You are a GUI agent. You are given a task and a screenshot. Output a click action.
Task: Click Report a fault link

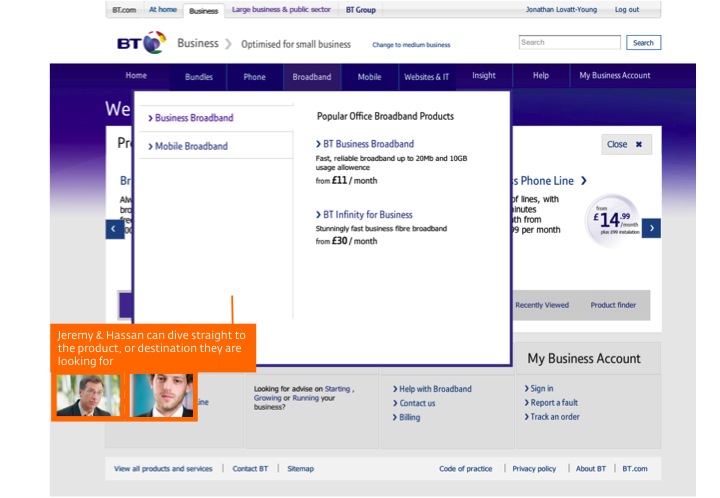pyautogui.click(x=554, y=403)
